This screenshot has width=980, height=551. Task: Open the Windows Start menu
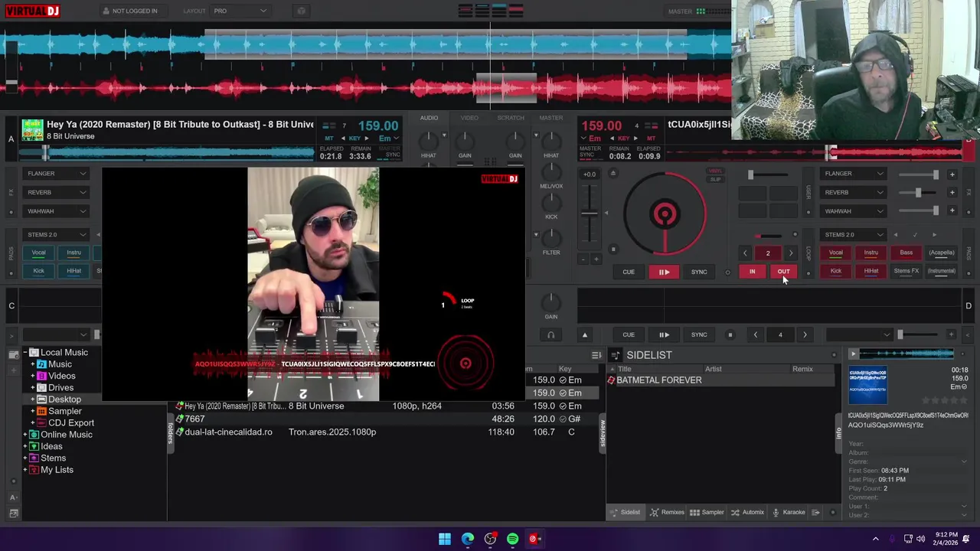tap(445, 539)
